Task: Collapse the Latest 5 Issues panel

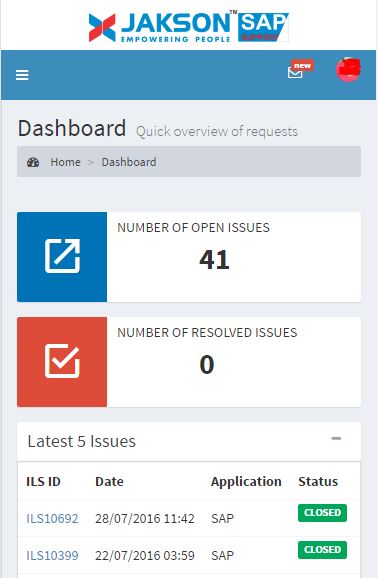Action: (x=336, y=438)
